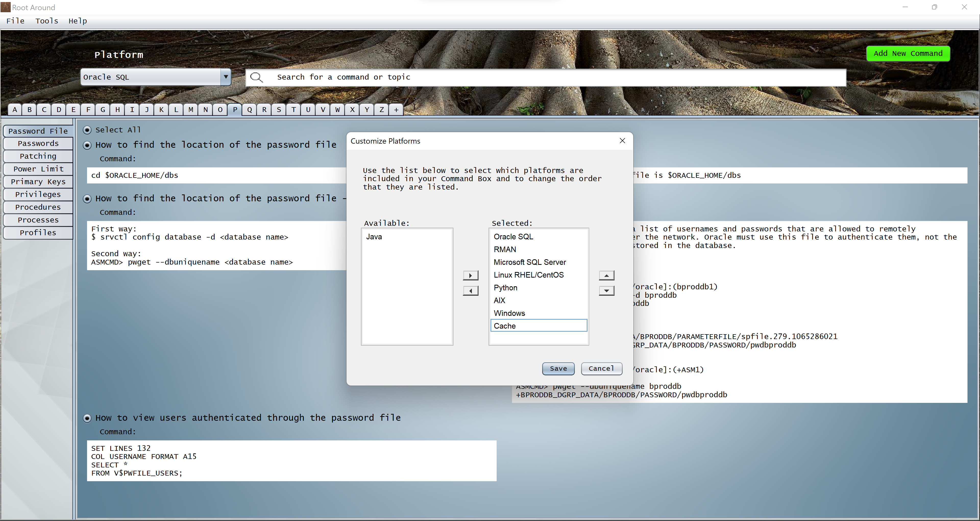Screen dimensions: 980x521
Task: Toggle radio for 'view users authenticated' command
Action: (x=87, y=418)
